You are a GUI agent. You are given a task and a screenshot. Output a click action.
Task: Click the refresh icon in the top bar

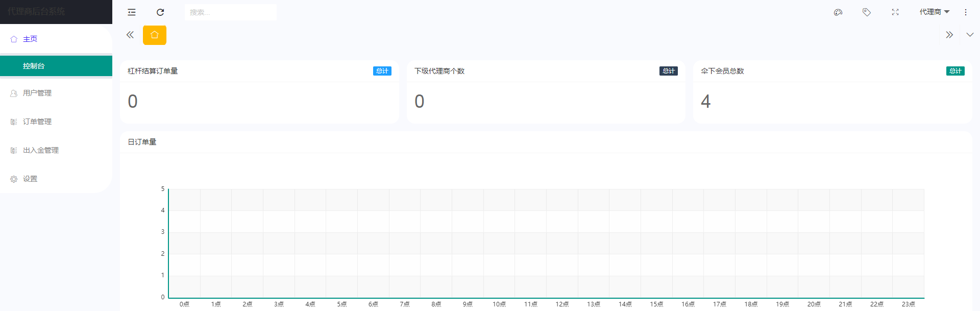point(160,12)
